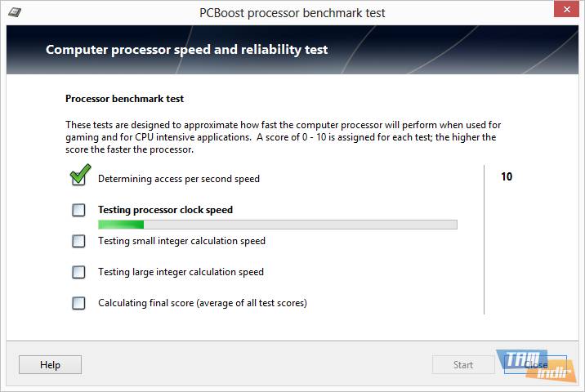The image size is (585, 392).
Task: Click the green checkmark for access speed test
Action: point(79,176)
